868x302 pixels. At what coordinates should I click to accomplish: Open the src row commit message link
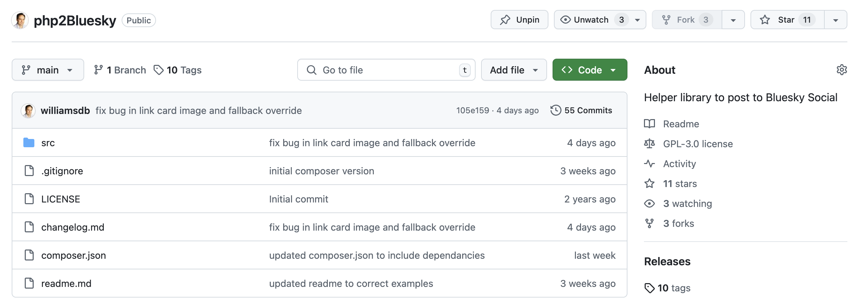coord(372,143)
